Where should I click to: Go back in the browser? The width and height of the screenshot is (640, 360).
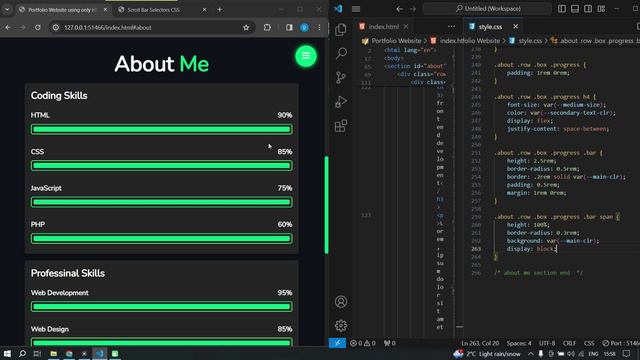tap(8, 27)
